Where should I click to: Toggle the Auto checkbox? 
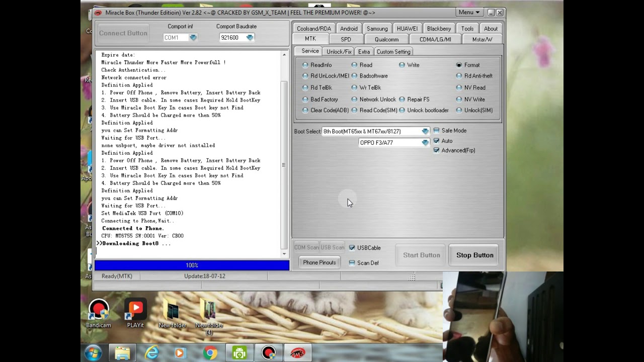[x=436, y=141]
